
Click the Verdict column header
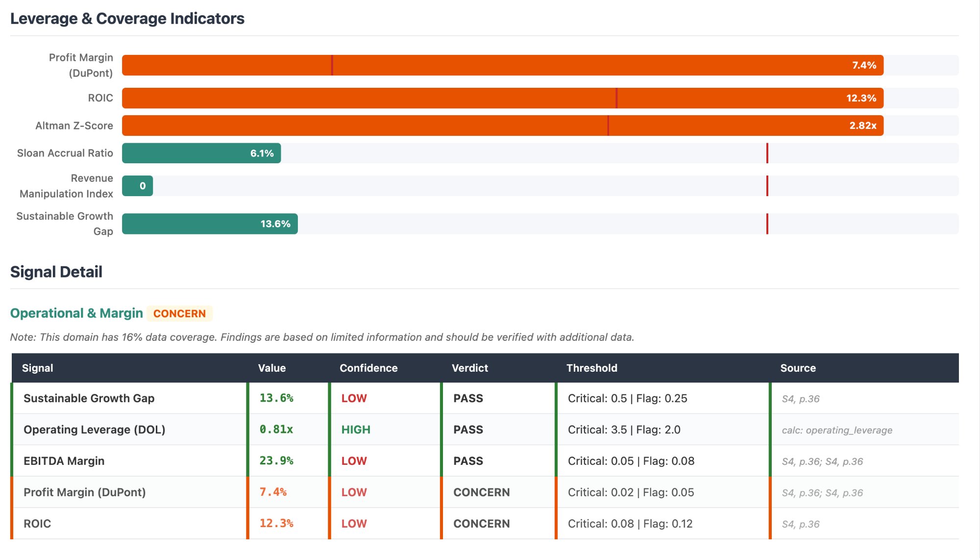click(x=469, y=368)
